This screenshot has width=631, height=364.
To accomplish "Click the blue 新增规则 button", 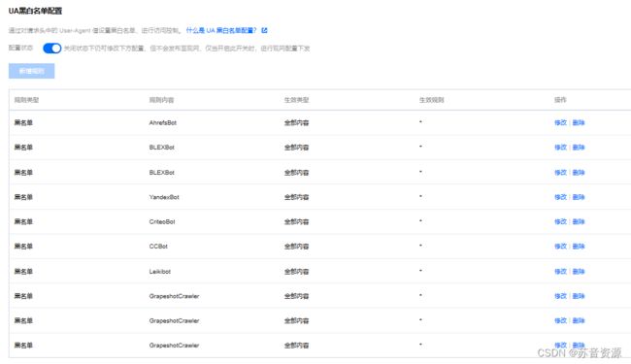I will 32,71.
